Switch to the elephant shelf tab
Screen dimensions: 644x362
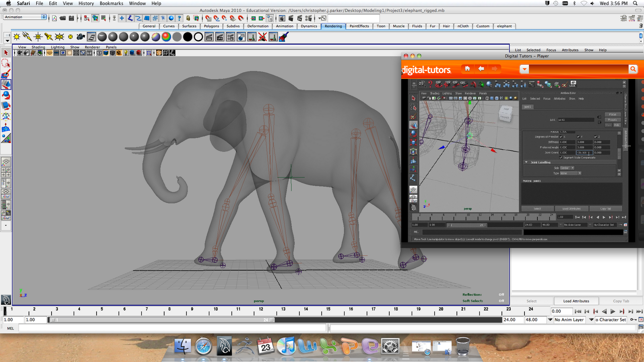(x=504, y=26)
